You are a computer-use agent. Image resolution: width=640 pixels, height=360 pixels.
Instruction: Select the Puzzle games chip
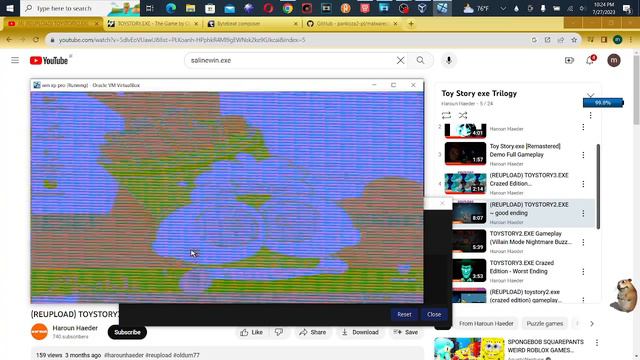[x=544, y=323]
